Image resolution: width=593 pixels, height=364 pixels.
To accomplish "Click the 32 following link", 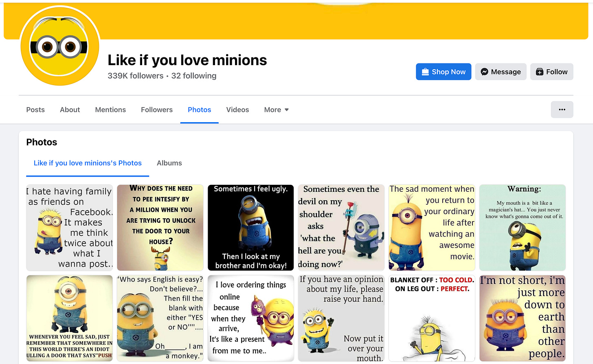I will click(x=194, y=76).
